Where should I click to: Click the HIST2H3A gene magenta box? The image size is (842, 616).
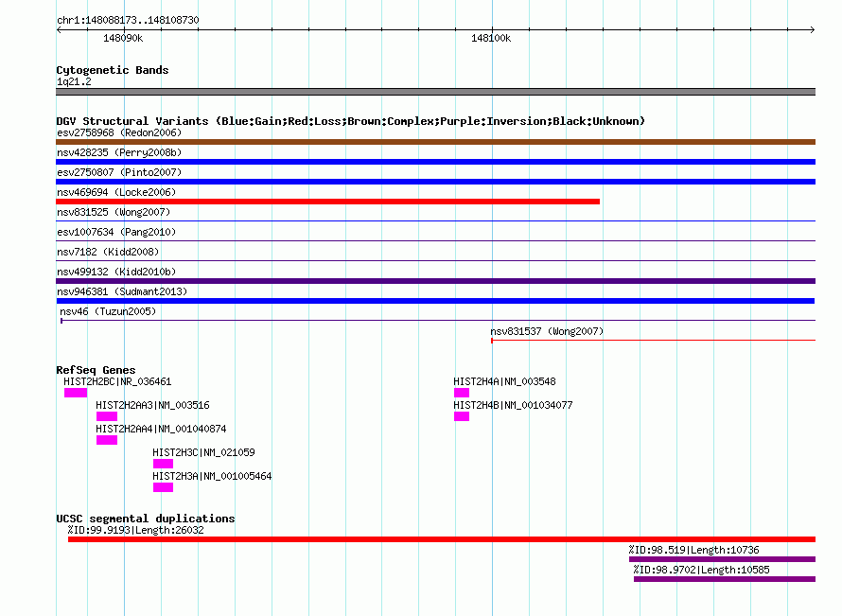tap(164, 487)
